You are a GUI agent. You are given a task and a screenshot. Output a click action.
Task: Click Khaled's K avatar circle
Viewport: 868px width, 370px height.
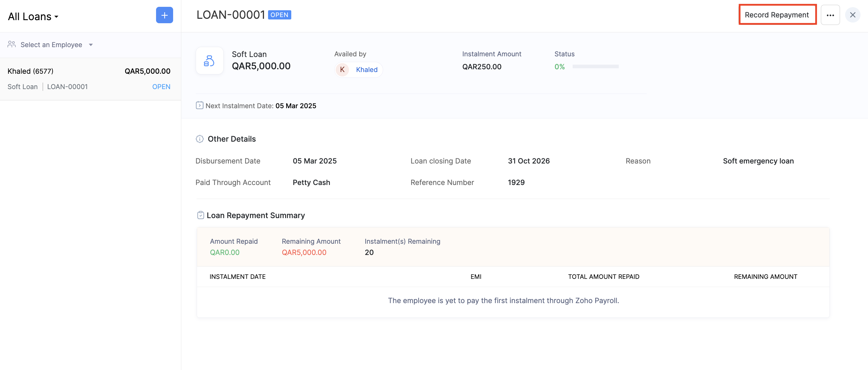click(342, 70)
